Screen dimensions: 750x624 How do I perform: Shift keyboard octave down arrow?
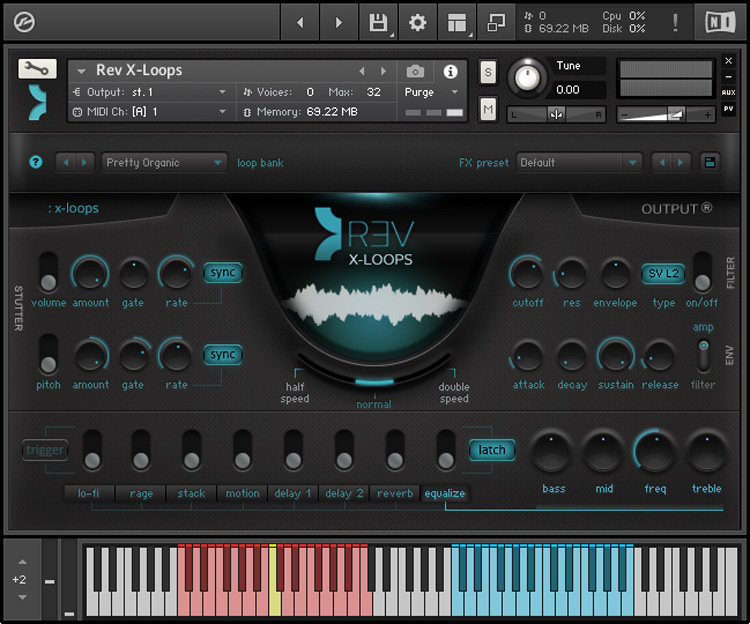point(22,597)
